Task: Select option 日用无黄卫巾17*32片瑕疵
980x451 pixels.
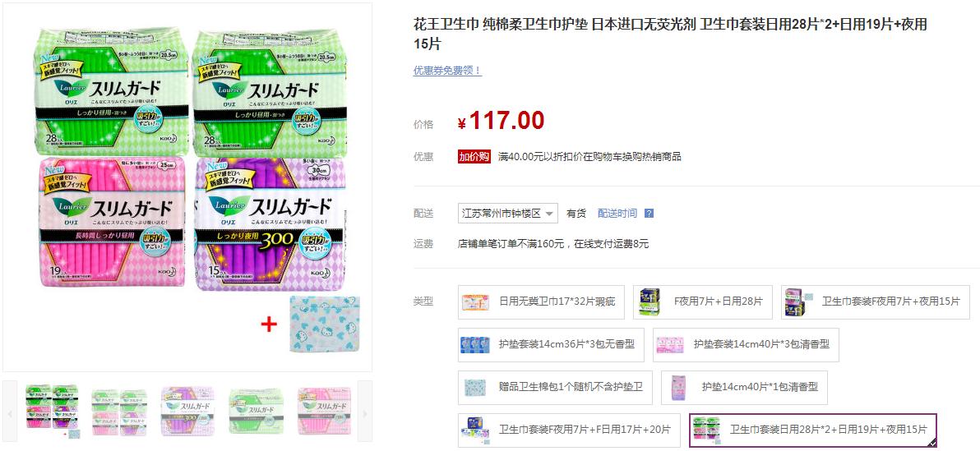Action: tap(542, 302)
